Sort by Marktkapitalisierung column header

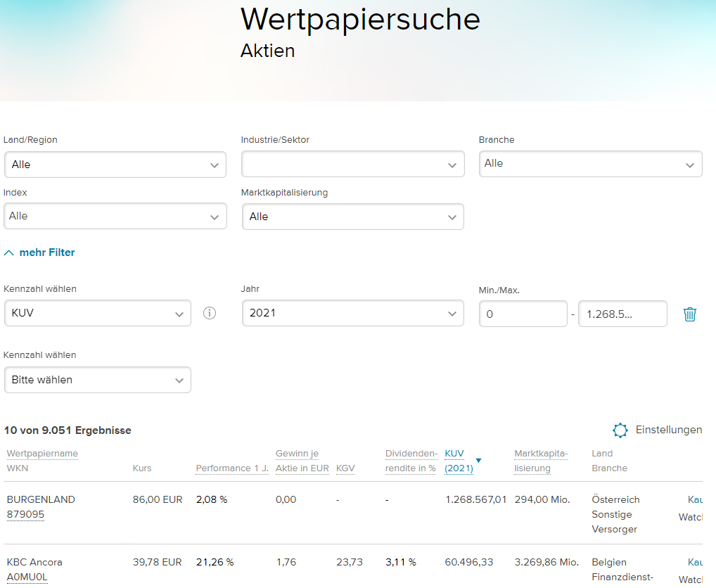click(x=541, y=461)
